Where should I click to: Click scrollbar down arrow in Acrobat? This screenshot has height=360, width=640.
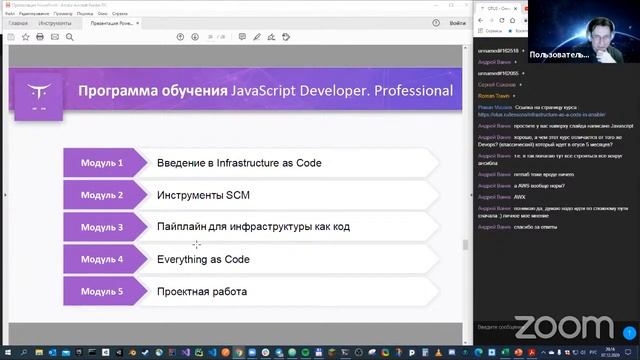[465, 342]
